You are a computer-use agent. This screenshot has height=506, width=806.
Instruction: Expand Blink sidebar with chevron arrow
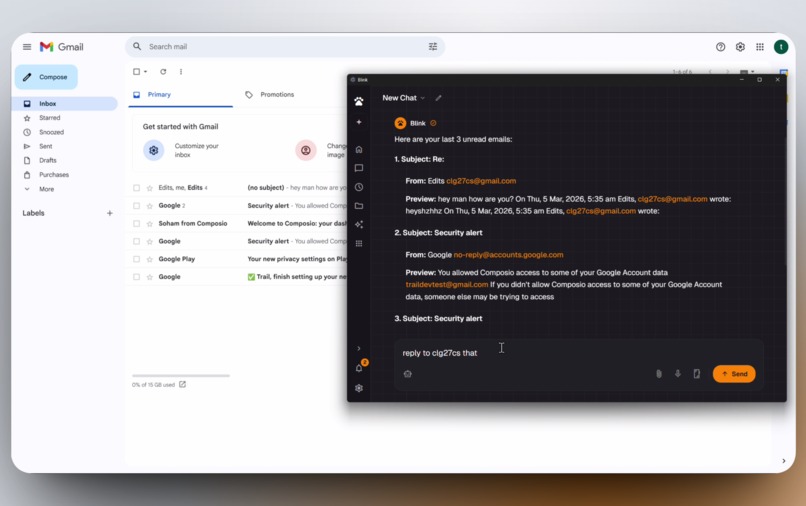coord(359,349)
